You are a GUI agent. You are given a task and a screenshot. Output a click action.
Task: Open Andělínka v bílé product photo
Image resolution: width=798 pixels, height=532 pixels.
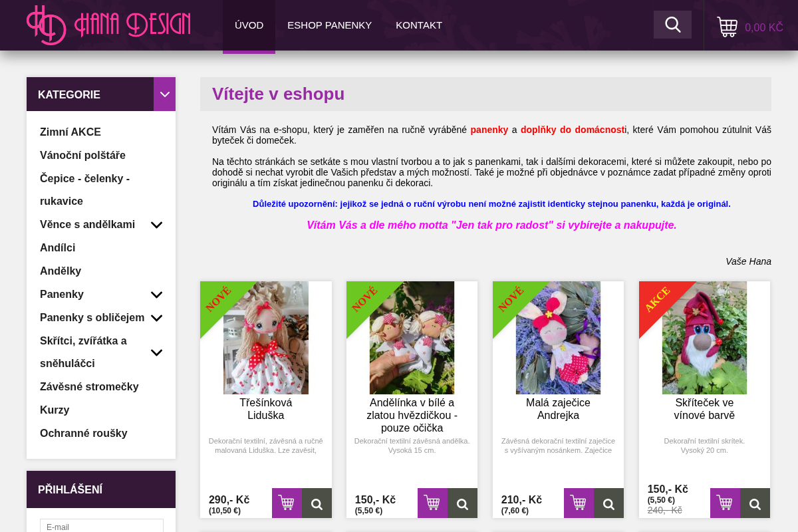click(412, 338)
